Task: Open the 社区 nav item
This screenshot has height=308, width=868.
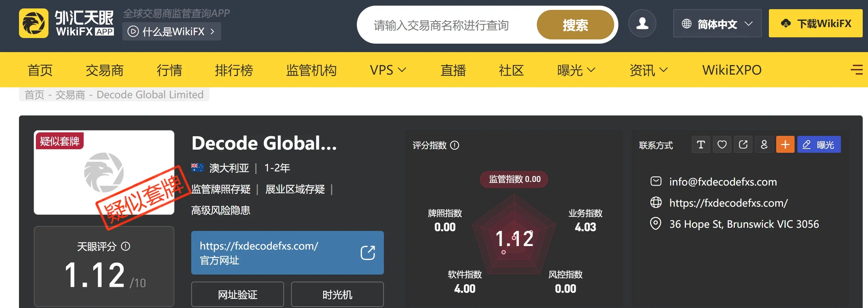Action: point(511,70)
